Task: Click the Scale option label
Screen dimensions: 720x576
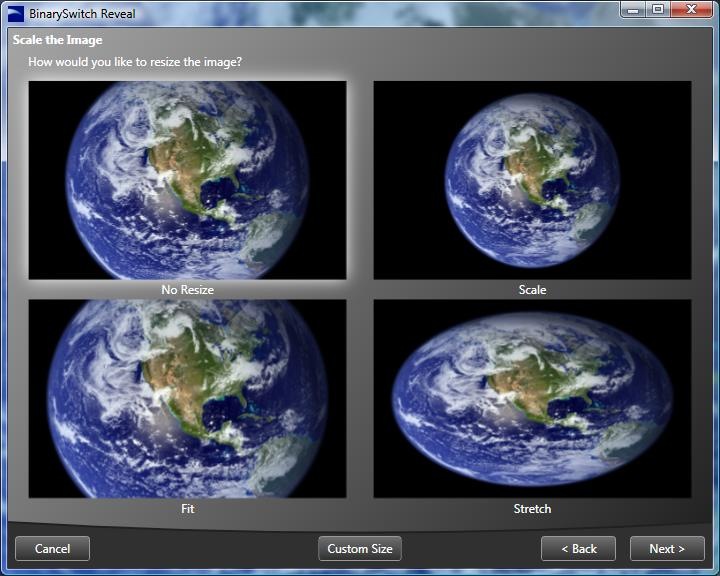Action: 532,290
